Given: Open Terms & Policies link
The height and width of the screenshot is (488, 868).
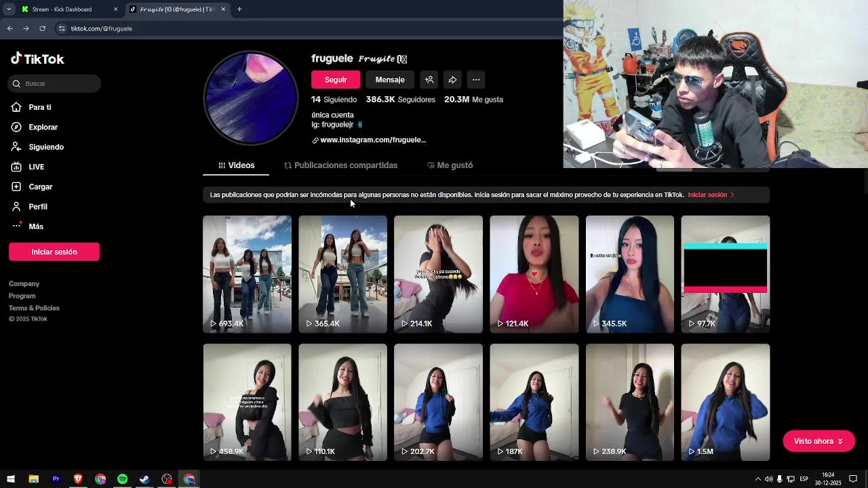Looking at the screenshot, I should point(34,308).
